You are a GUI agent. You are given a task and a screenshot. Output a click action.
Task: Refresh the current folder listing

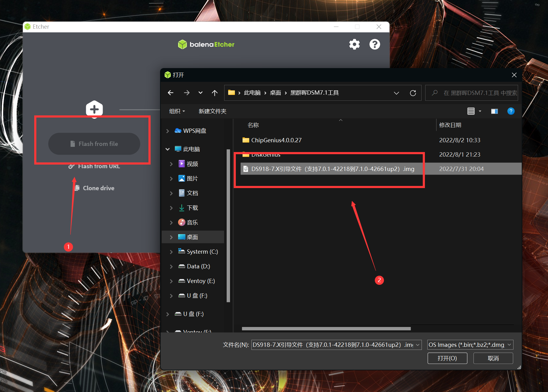(413, 93)
